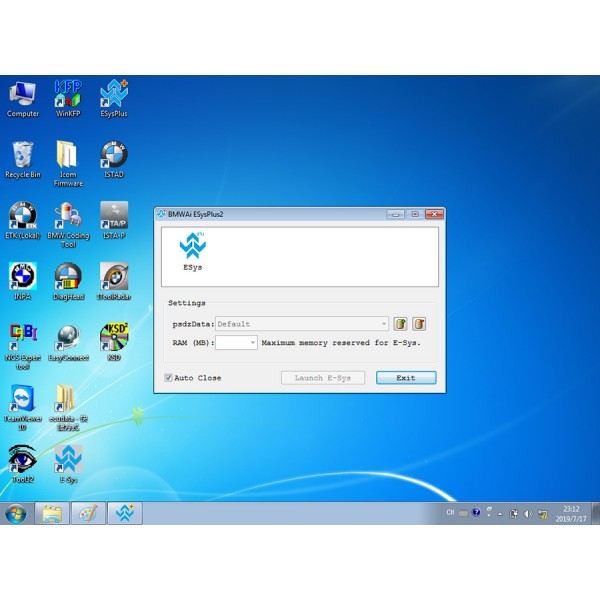Open the ETK (Lokal) shortcut
This screenshot has height=600, width=600.
23,221
